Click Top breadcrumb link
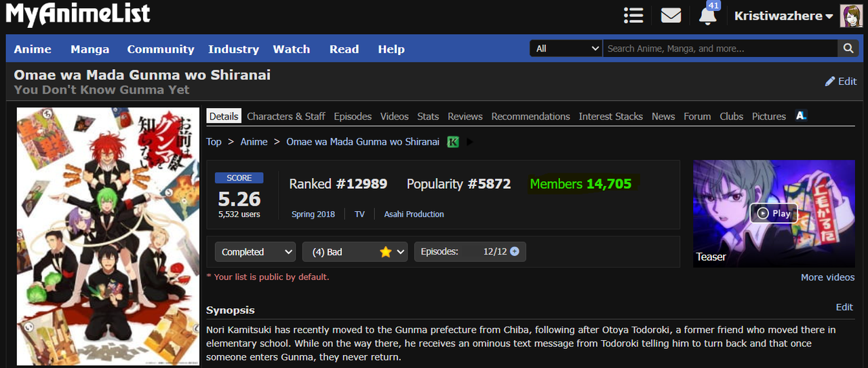This screenshot has width=868, height=368. (x=214, y=142)
